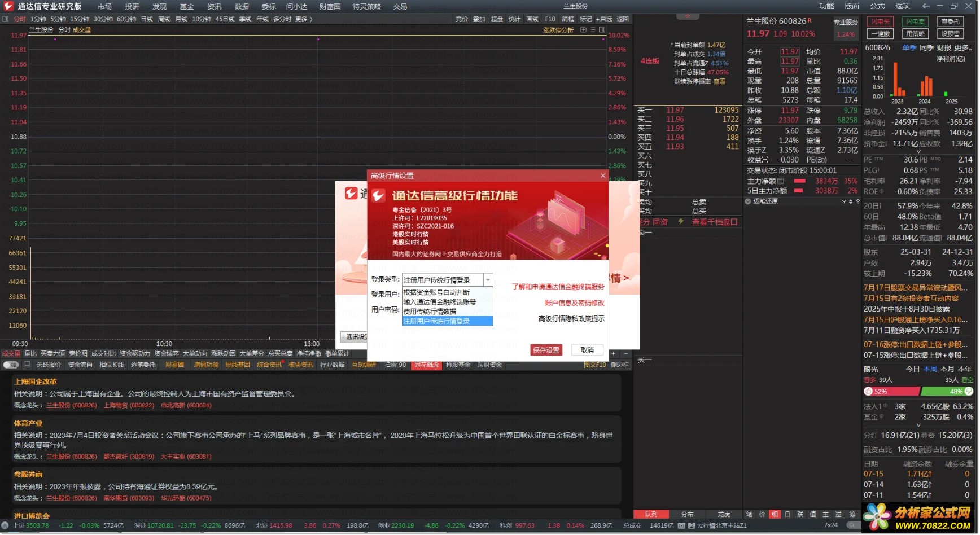This screenshot has height=535, width=980.
Task: Select 本月 in the 眼光 sentiment period
Action: (948, 369)
